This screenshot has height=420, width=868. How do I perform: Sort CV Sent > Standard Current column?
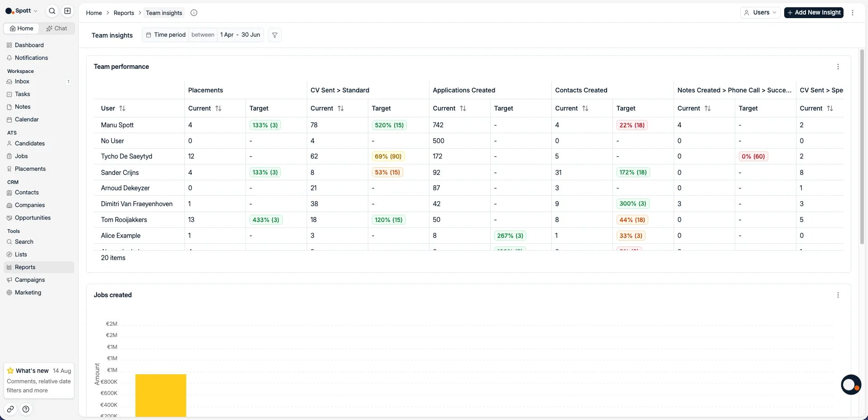coord(341,108)
